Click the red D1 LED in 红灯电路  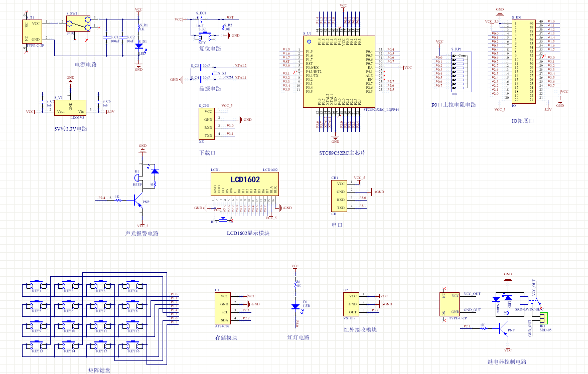coord(296,306)
